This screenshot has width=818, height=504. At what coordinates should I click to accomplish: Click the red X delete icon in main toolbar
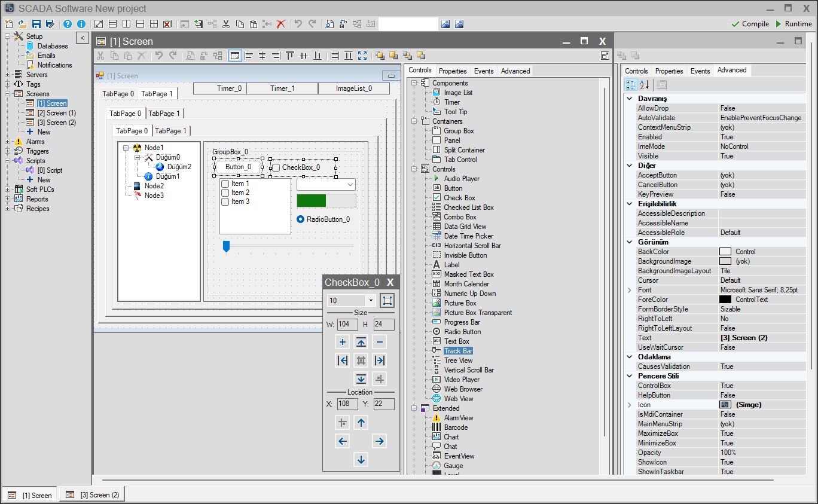pos(280,24)
